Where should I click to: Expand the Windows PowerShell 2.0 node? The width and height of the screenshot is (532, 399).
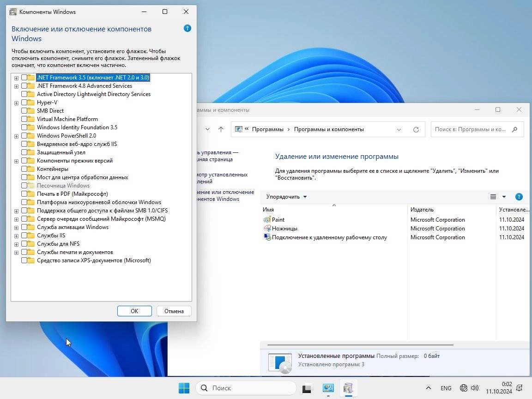[x=16, y=136]
